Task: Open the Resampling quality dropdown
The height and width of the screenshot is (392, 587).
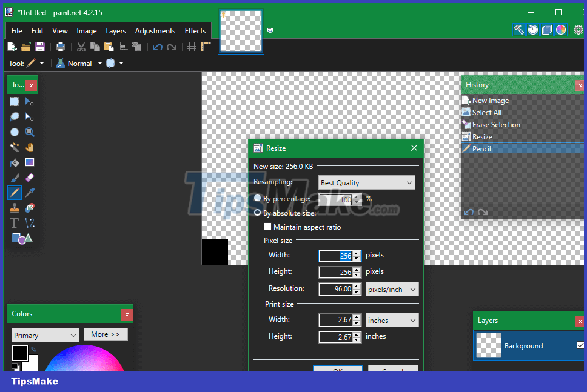Action: (366, 182)
